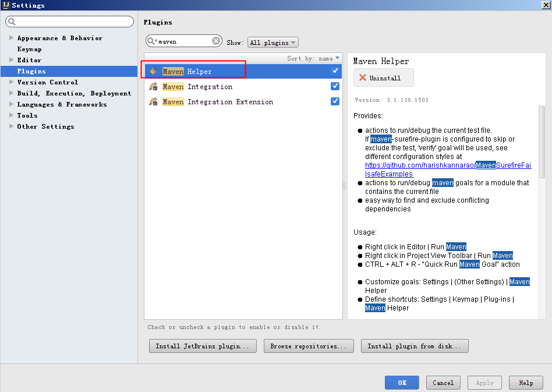Screen dimensions: 552x392
Task: Click the splitter handle between plugin panels
Action: [x=345, y=186]
